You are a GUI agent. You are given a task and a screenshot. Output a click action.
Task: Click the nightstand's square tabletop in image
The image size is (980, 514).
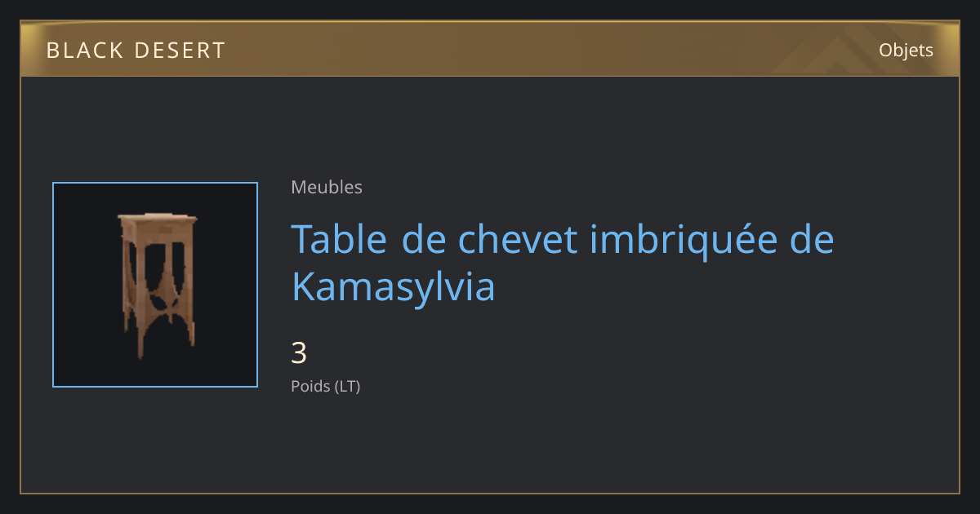(x=158, y=219)
